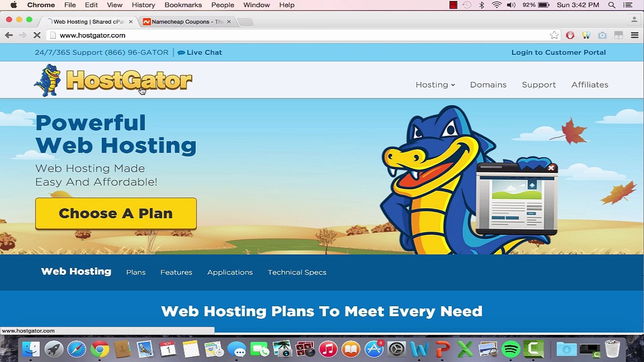Image resolution: width=644 pixels, height=362 pixels.
Task: Click the Time Machine menu bar icon
Action: click(x=467, y=5)
